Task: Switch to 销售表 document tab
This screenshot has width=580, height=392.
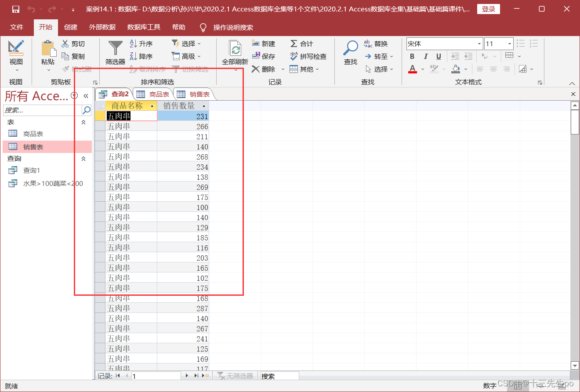Action: click(x=194, y=94)
